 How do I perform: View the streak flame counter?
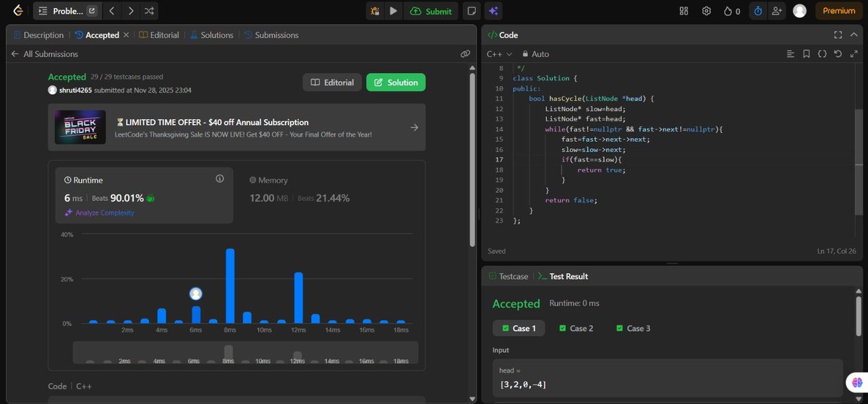pyautogui.click(x=732, y=11)
